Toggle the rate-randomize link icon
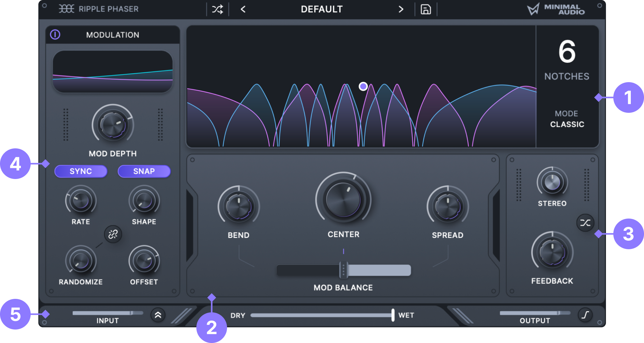644x343 pixels. tap(113, 234)
